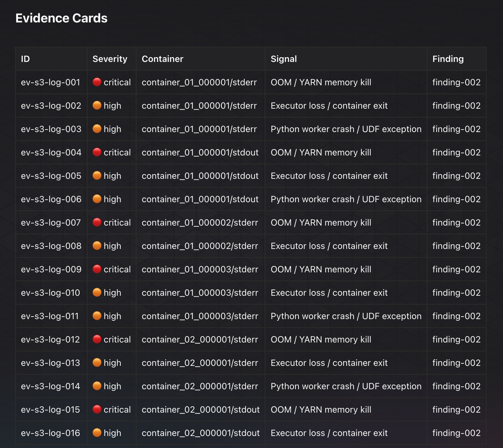Viewport: 503px width, 448px height.
Task: Click the red severity dot in row ev-s3-log-004
Action: click(97, 152)
